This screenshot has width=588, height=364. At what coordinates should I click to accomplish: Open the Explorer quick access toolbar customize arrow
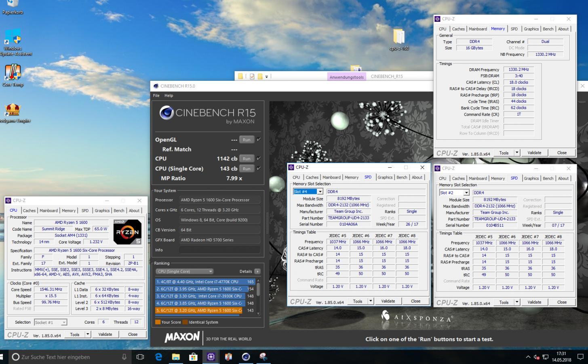click(x=267, y=77)
